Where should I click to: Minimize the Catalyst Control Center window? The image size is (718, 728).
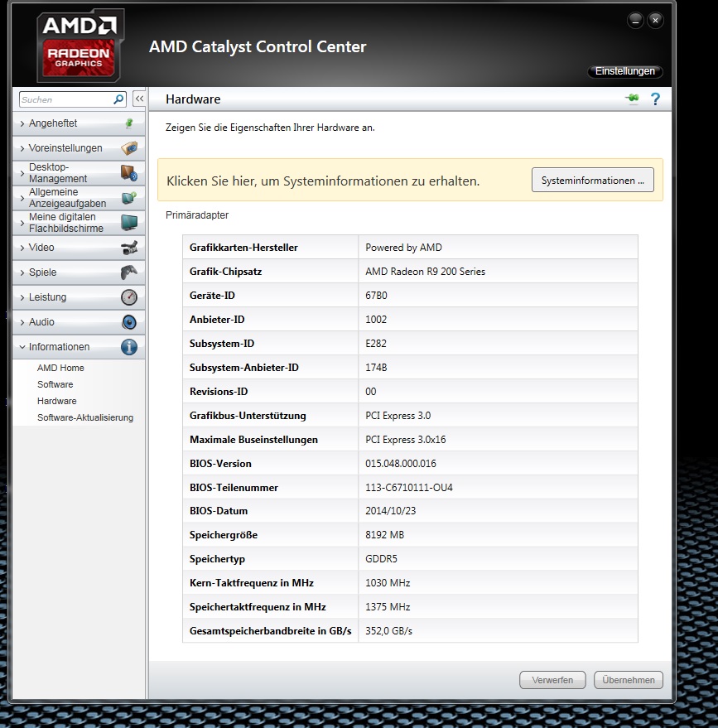pos(635,21)
